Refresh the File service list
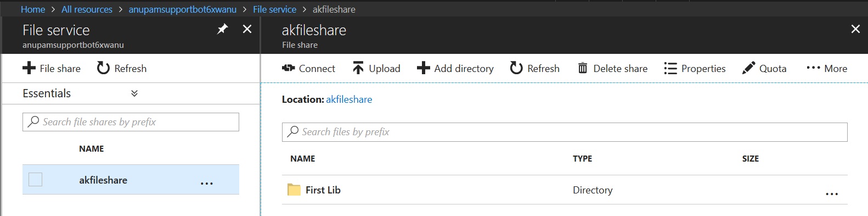This screenshot has height=216, width=868. (122, 68)
